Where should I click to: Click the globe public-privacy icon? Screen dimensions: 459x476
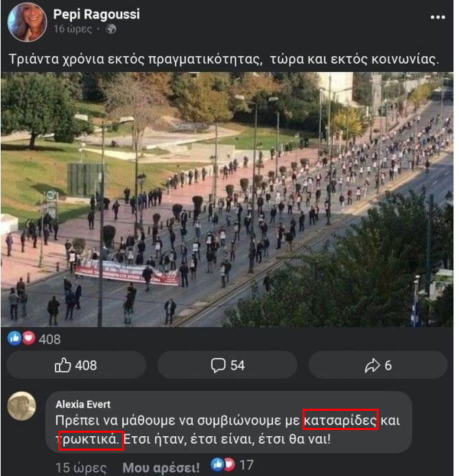click(110, 29)
